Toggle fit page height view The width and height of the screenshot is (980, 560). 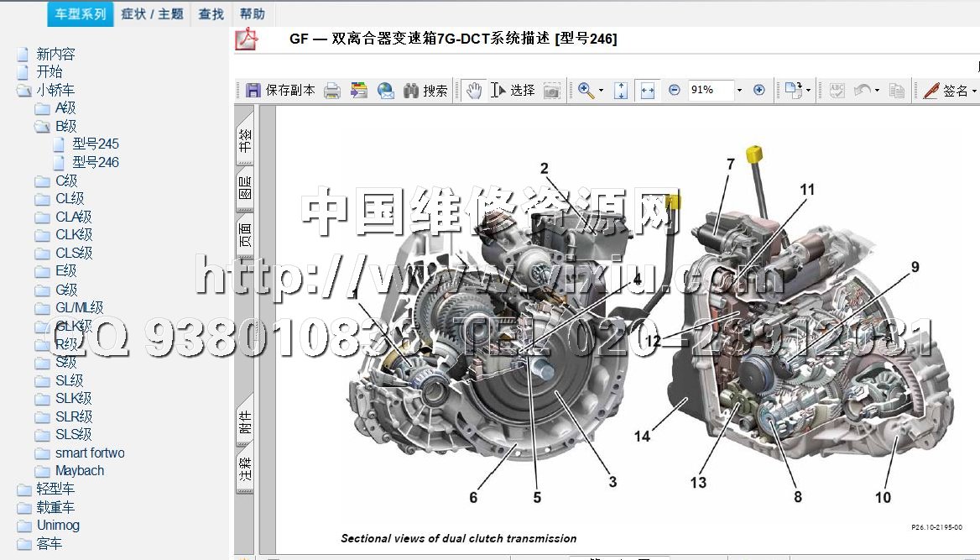point(621,91)
